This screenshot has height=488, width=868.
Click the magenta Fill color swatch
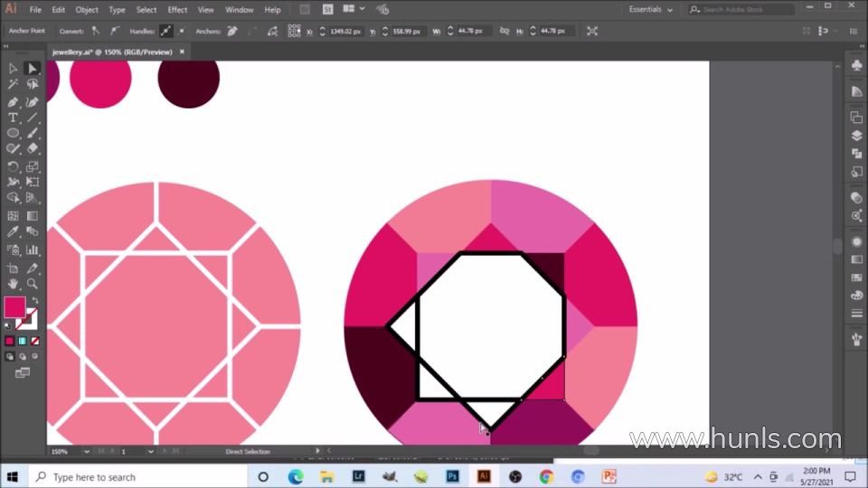[15, 307]
